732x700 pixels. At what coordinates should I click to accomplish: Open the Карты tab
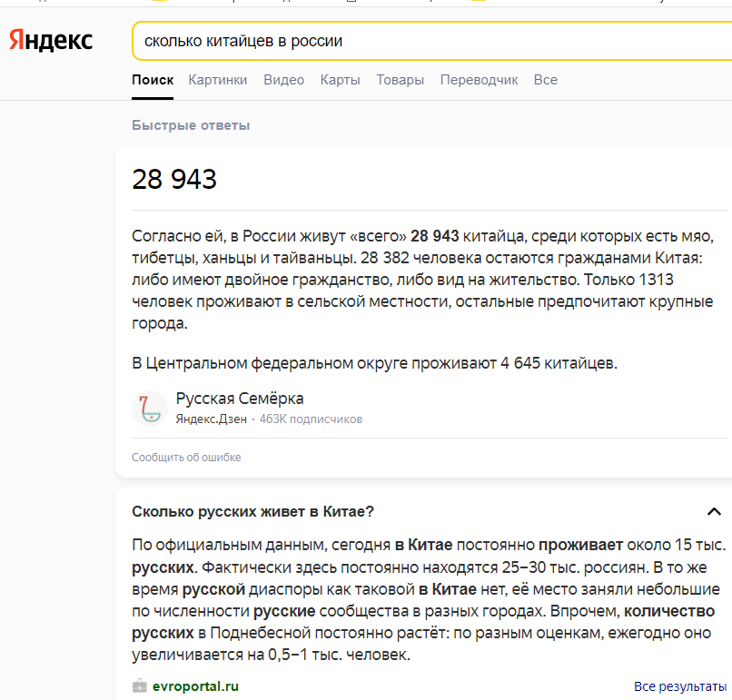(x=340, y=80)
